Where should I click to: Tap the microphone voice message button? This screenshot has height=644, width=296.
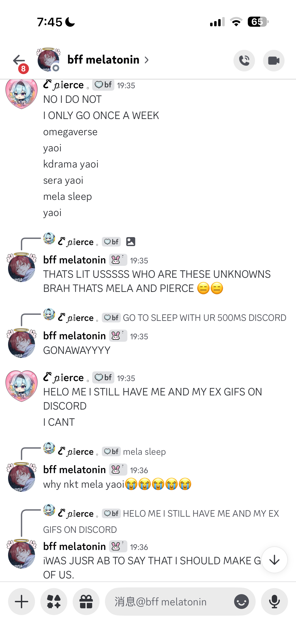coord(274,602)
